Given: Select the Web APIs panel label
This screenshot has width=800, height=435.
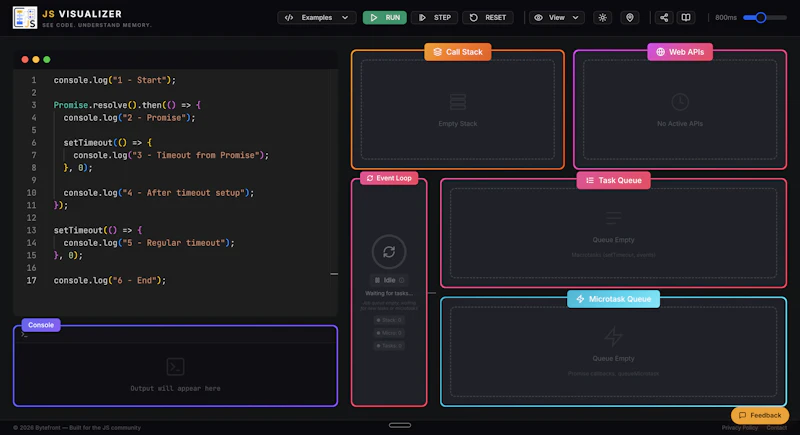Looking at the screenshot, I should (680, 52).
